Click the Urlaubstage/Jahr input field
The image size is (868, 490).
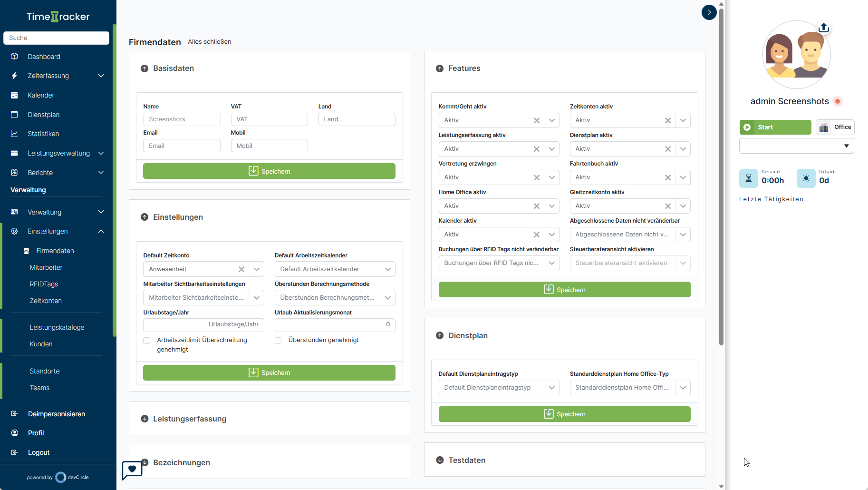pos(203,324)
